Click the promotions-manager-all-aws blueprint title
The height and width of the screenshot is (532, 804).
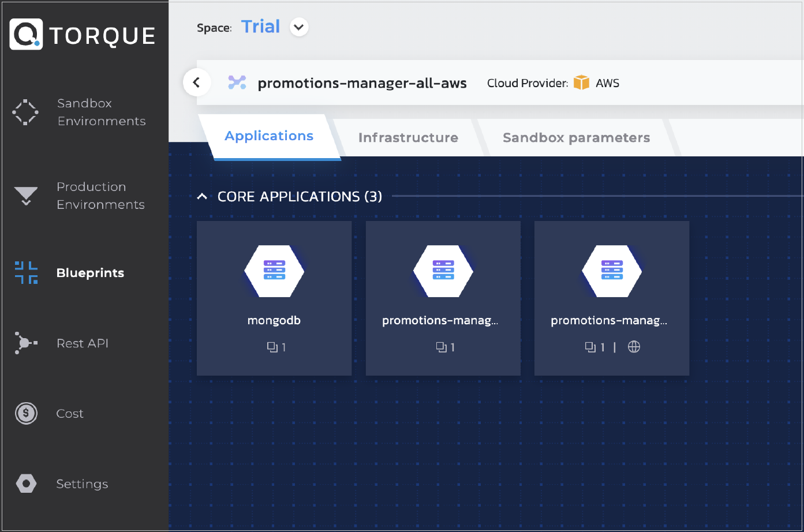[362, 83]
